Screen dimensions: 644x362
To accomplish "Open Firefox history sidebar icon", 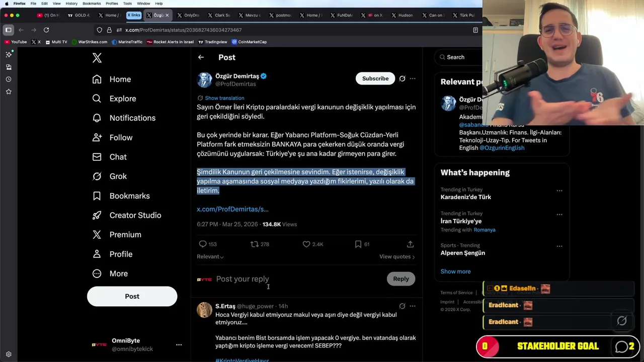I will [9, 79].
